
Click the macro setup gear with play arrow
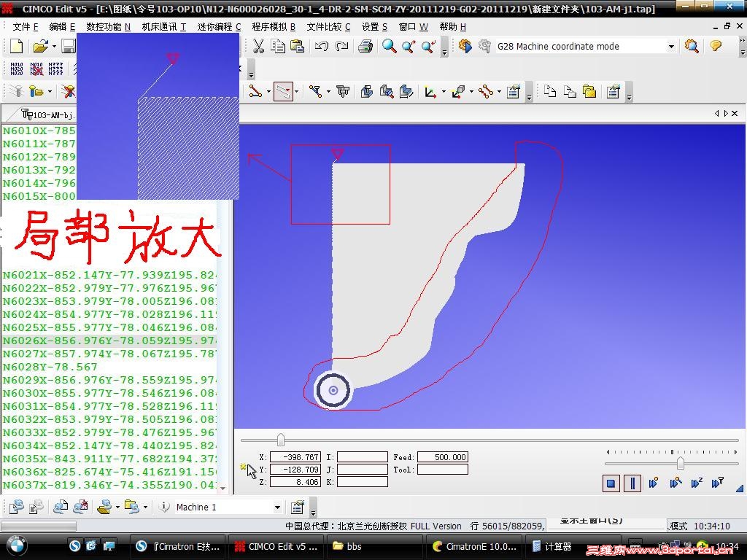click(465, 46)
